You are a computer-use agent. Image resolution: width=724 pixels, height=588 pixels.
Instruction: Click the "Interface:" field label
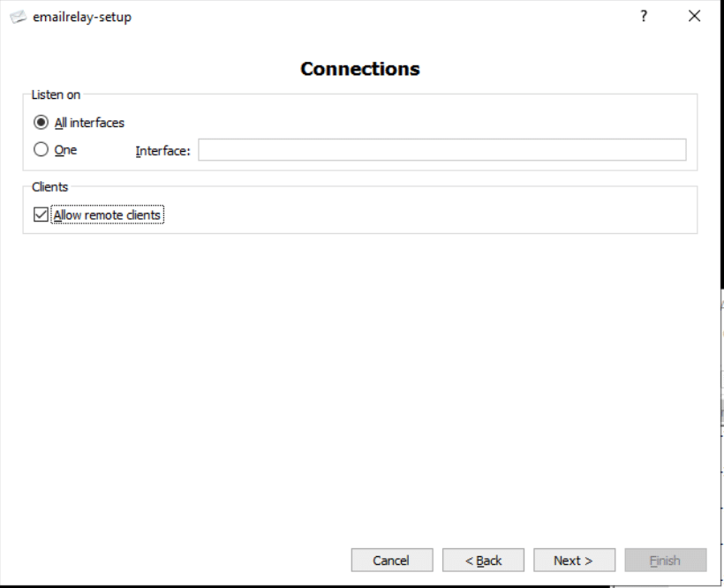point(162,151)
